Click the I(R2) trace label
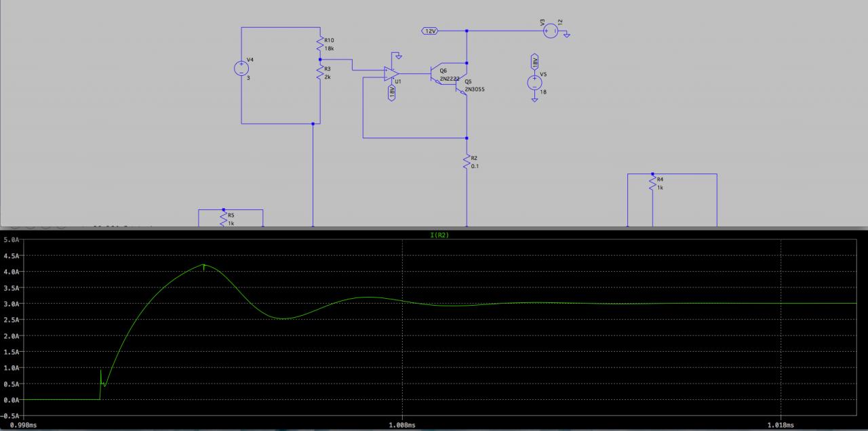This screenshot has width=868, height=431. pos(439,235)
